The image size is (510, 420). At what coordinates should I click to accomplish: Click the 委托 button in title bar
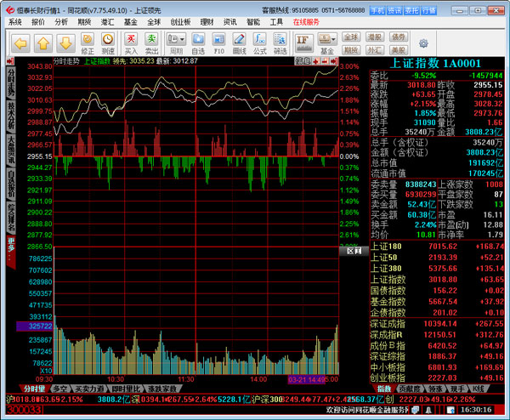point(411,11)
